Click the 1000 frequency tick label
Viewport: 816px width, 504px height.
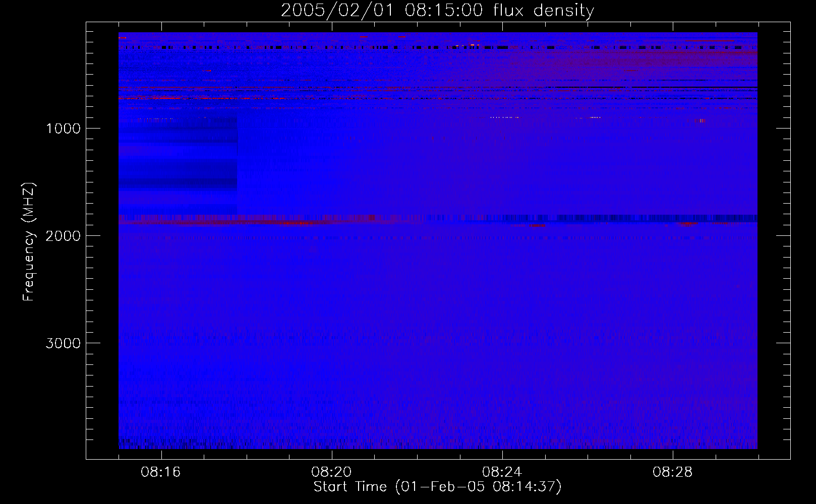click(63, 129)
